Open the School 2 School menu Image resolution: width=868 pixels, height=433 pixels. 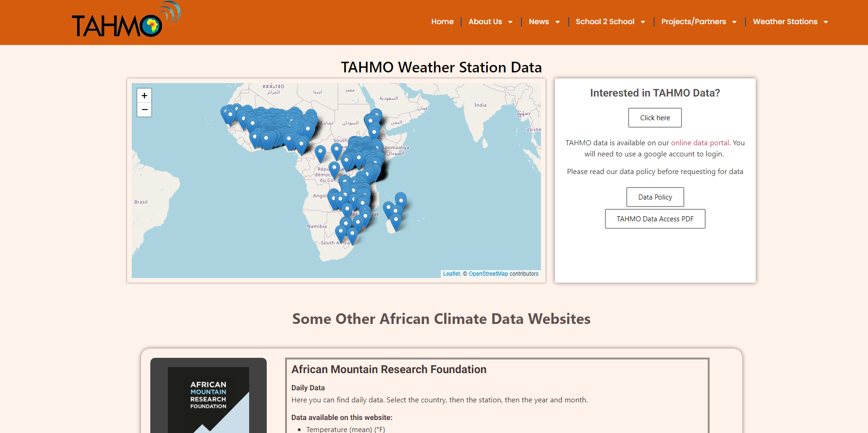(x=605, y=22)
